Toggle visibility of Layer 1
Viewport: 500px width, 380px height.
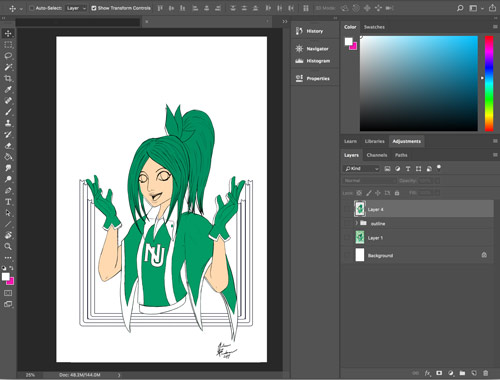[347, 238]
